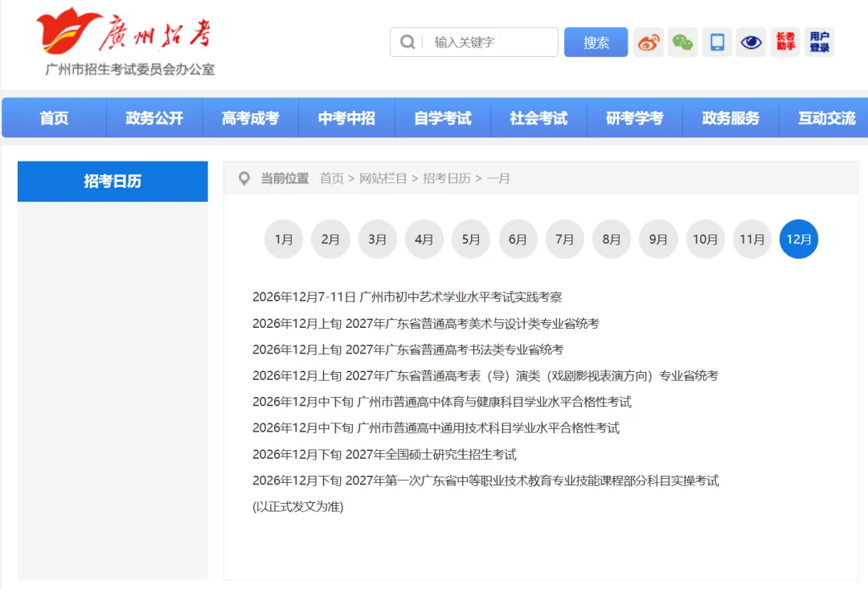Click the 广州市初中艺术学业水平考试实践考察 entry
868x589 pixels.
pos(407,297)
